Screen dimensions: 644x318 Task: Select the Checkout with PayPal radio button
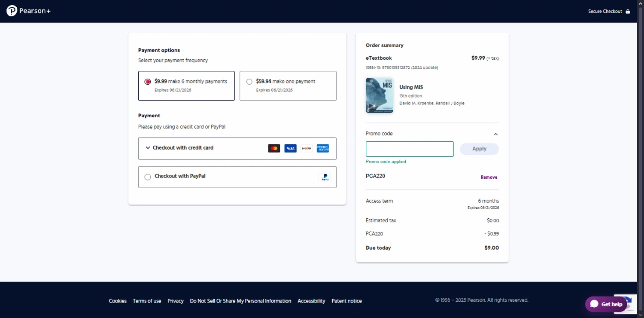tap(148, 177)
